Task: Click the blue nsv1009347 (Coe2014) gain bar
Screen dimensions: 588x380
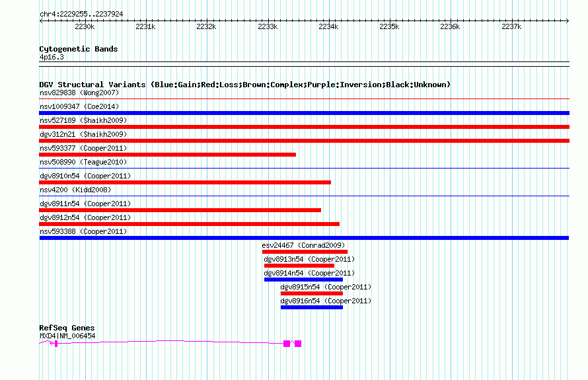Action: (x=304, y=113)
